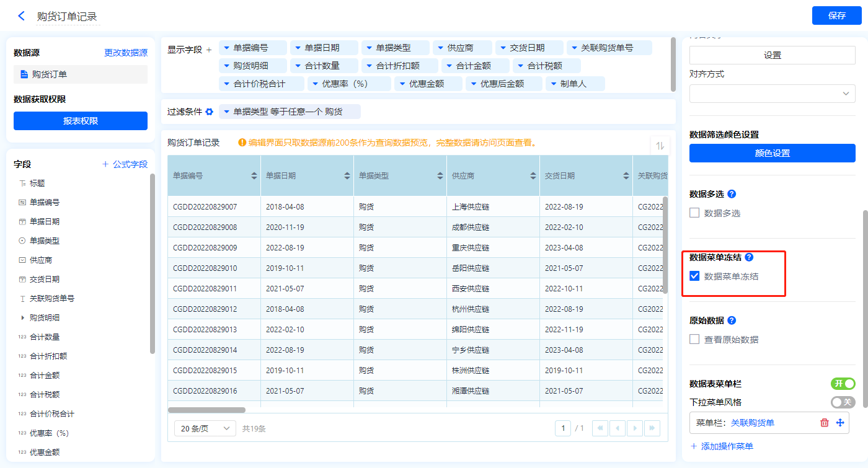The height and width of the screenshot is (468, 868).
Task: Click the 更改数据源 link
Action: point(126,53)
